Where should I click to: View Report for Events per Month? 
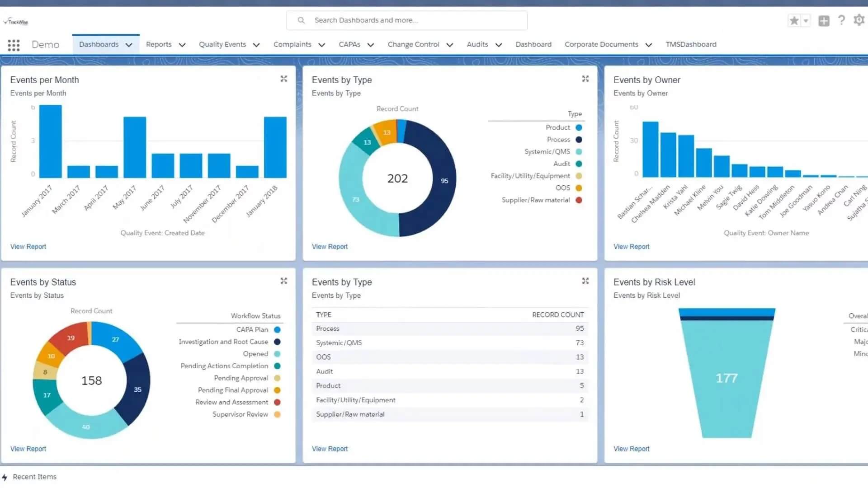28,246
